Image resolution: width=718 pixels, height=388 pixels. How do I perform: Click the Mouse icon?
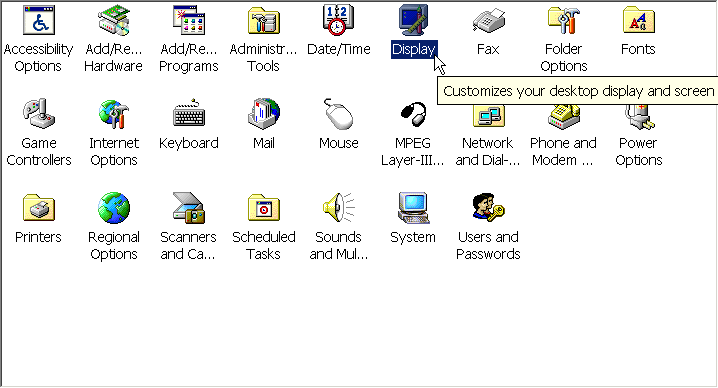[x=338, y=114]
